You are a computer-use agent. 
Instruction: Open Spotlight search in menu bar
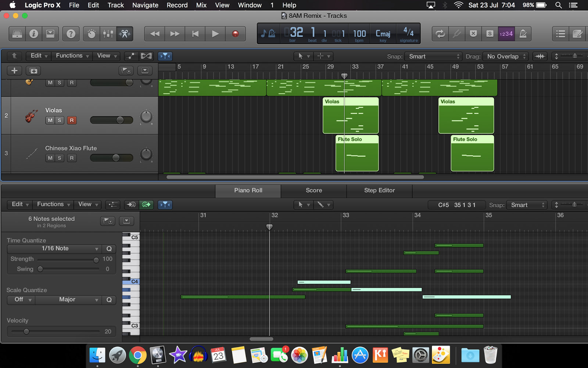(559, 5)
